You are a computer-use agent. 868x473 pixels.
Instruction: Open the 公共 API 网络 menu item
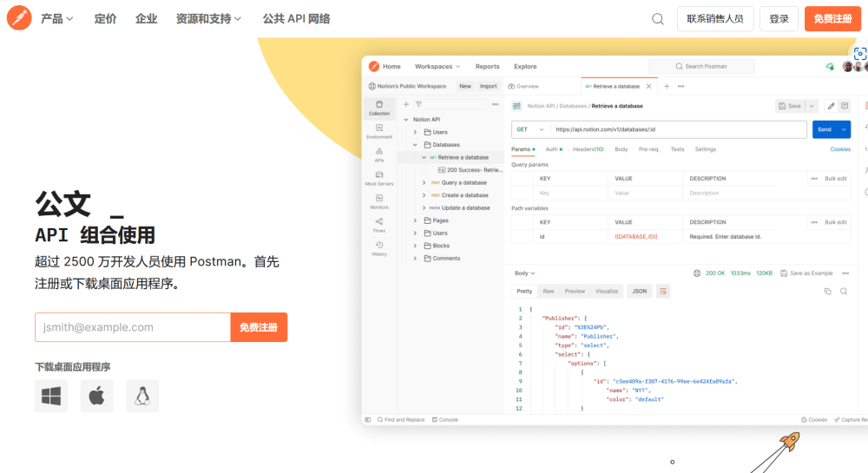pyautogui.click(x=296, y=19)
